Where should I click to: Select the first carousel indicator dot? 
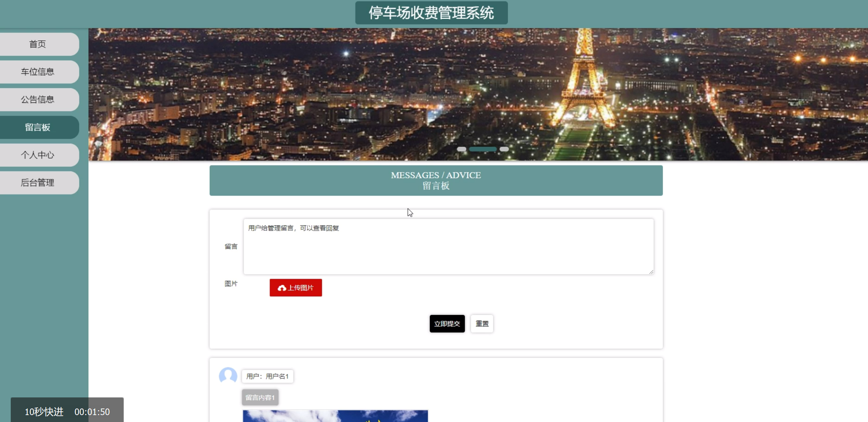[x=463, y=149]
